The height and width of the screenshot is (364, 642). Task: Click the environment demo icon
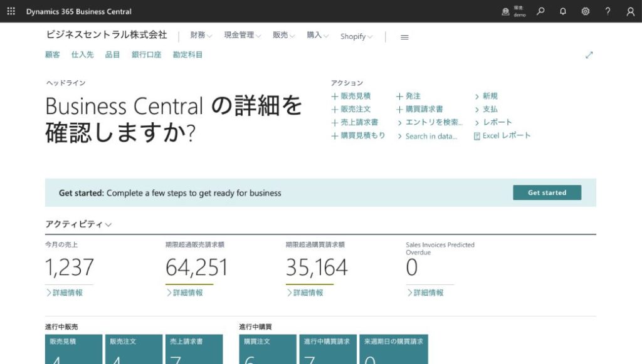506,11
